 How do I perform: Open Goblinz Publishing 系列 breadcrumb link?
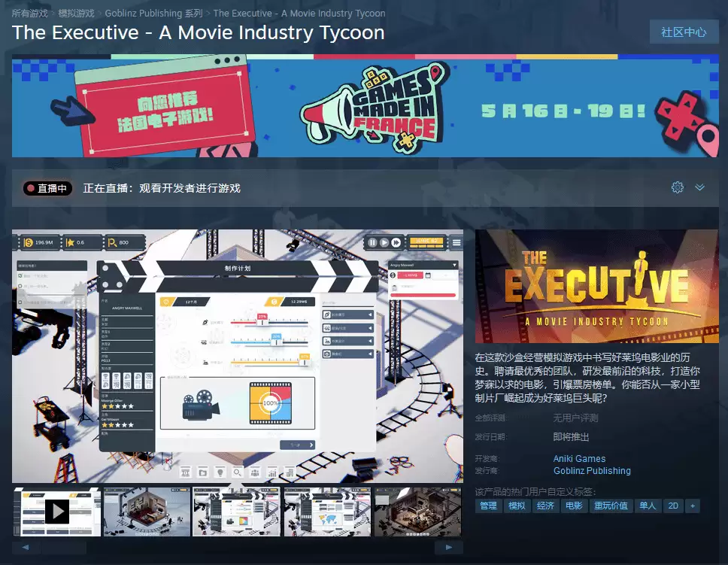coord(153,14)
